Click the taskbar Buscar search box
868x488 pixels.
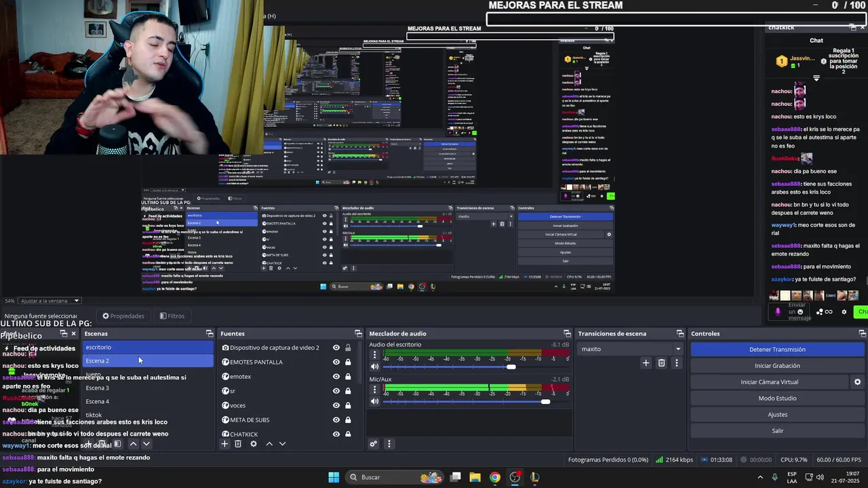tap(396, 477)
